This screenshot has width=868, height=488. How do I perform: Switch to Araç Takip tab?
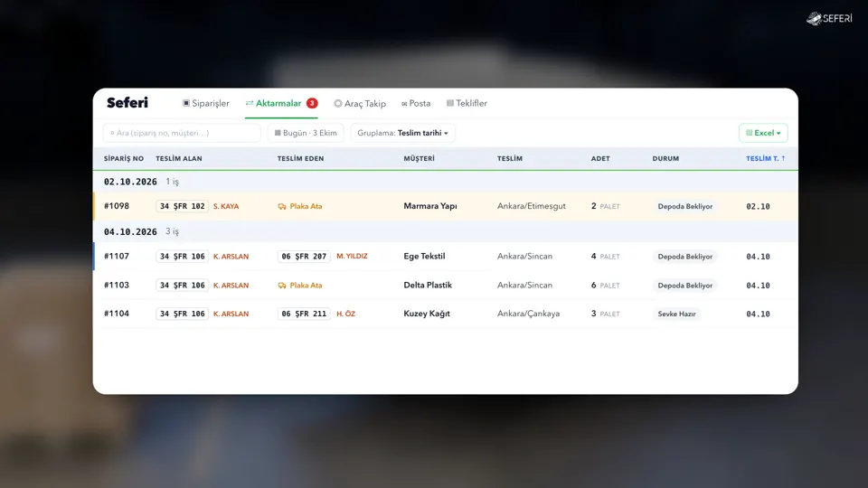[360, 103]
